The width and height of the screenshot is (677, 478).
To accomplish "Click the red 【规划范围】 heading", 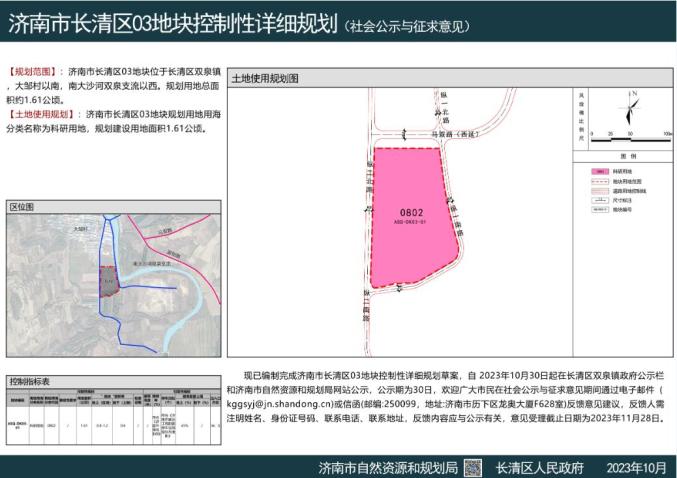I will [34, 73].
